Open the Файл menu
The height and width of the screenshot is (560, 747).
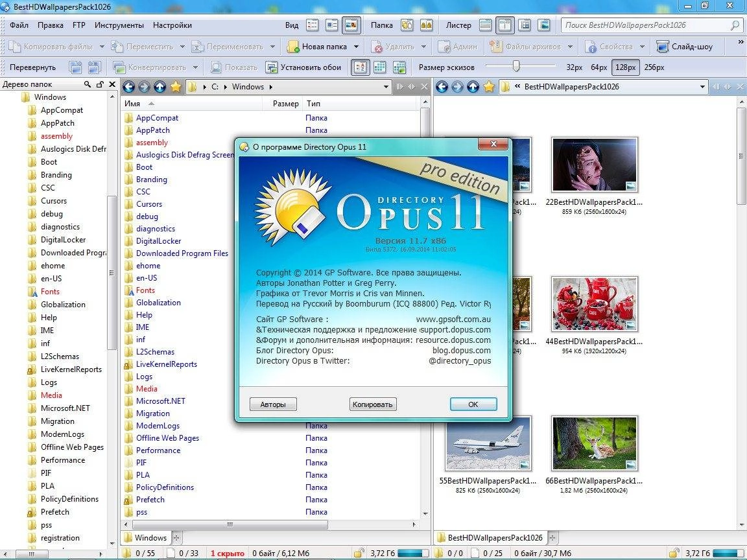tap(19, 25)
